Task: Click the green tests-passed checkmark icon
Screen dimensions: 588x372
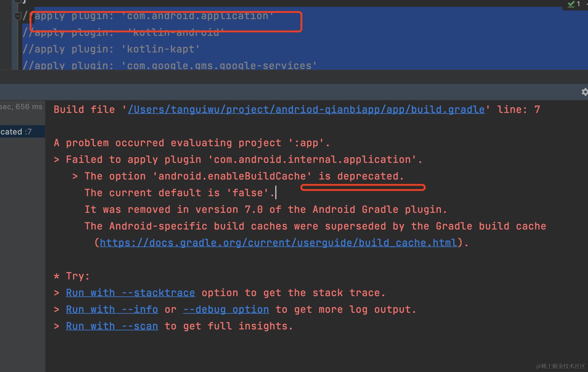Action: click(x=570, y=4)
